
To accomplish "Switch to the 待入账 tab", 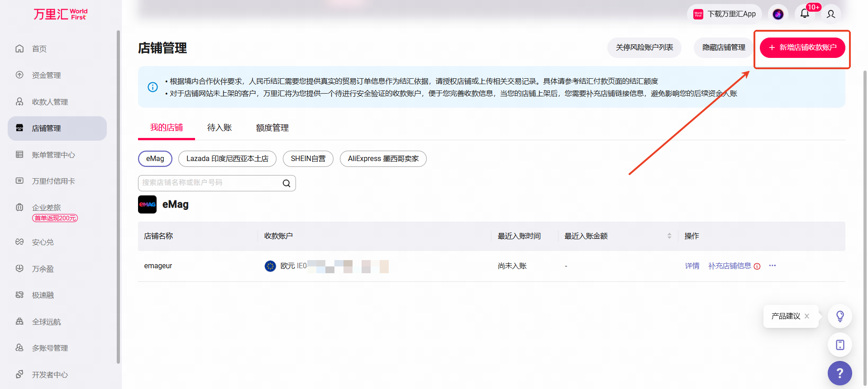I will [219, 128].
